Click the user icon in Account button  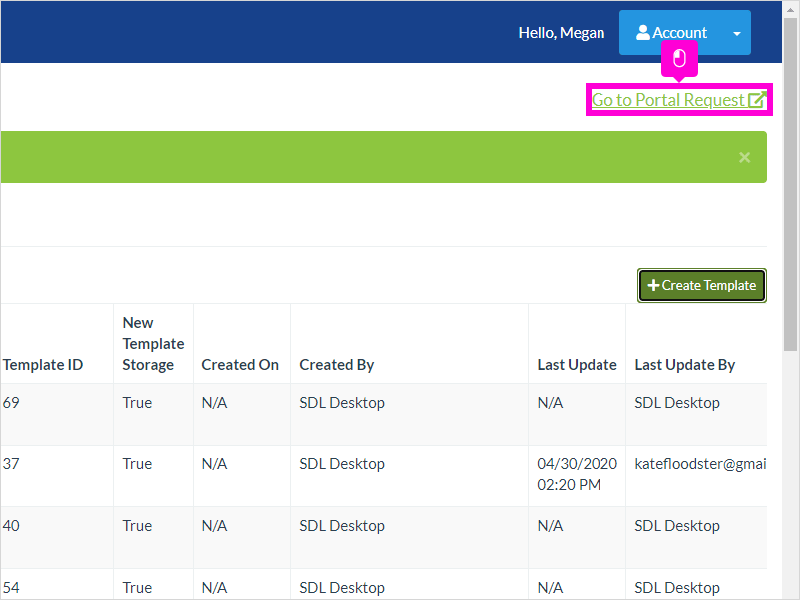[643, 33]
